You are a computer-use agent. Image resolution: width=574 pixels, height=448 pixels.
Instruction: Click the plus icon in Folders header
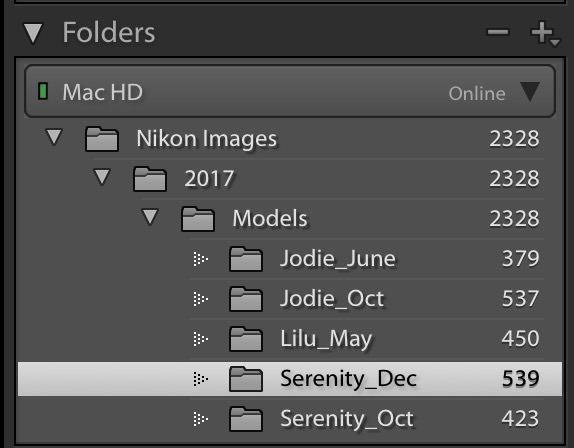pos(543,33)
